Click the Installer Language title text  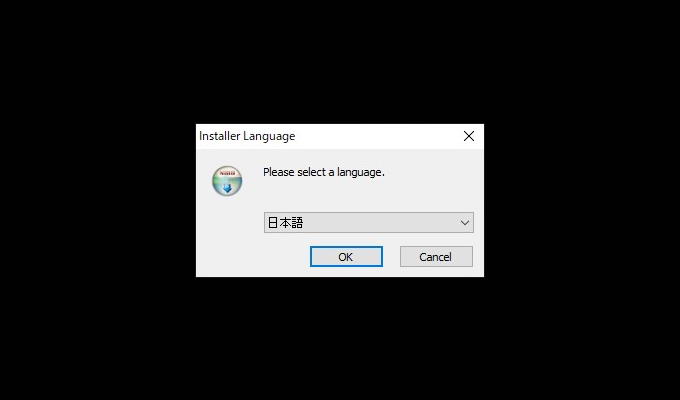point(247,136)
